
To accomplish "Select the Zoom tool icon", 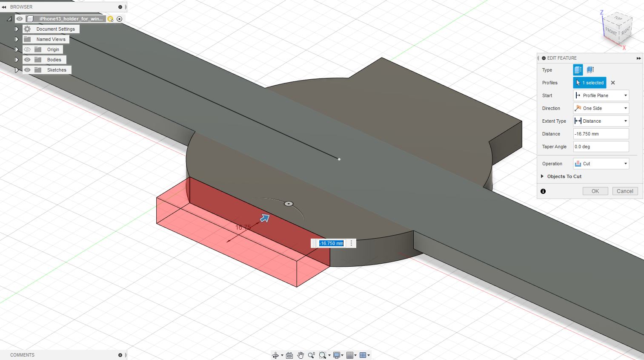I will (x=312, y=355).
